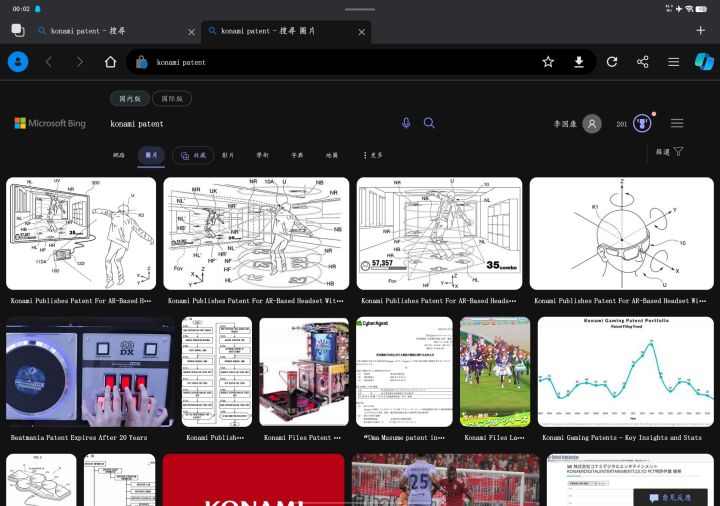Open the browser profile avatar
Image resolution: width=720 pixels, height=506 pixels.
coord(18,62)
